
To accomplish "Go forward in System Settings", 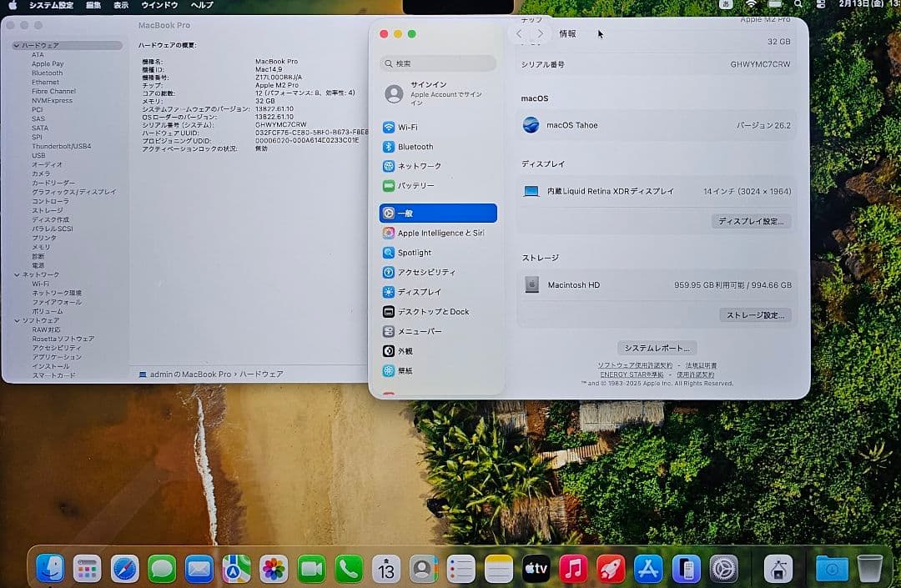I will point(540,33).
